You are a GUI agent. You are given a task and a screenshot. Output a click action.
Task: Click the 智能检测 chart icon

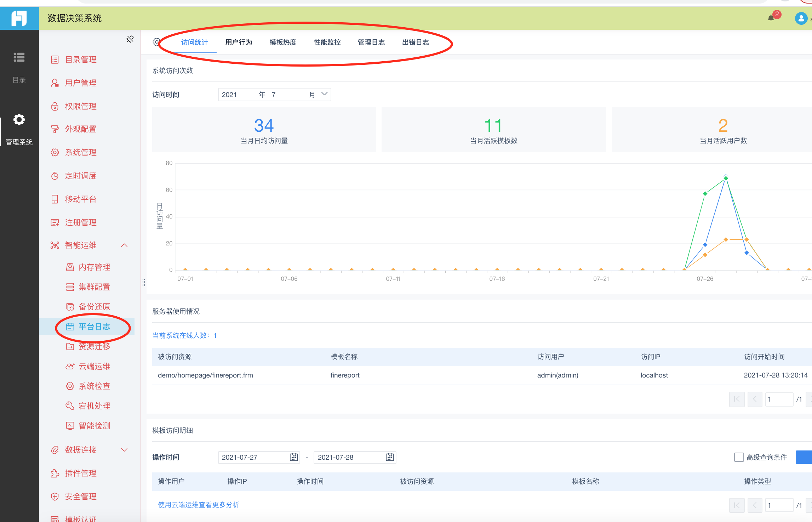coord(70,426)
